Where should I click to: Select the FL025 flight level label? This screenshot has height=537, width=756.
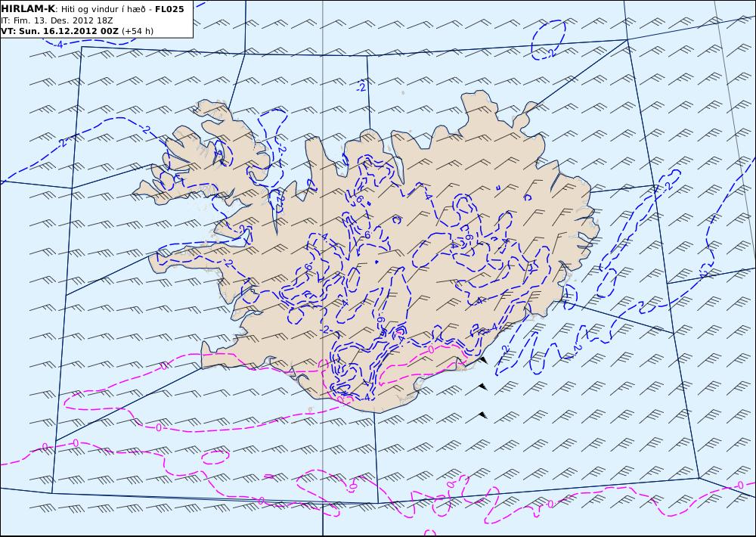(x=169, y=9)
